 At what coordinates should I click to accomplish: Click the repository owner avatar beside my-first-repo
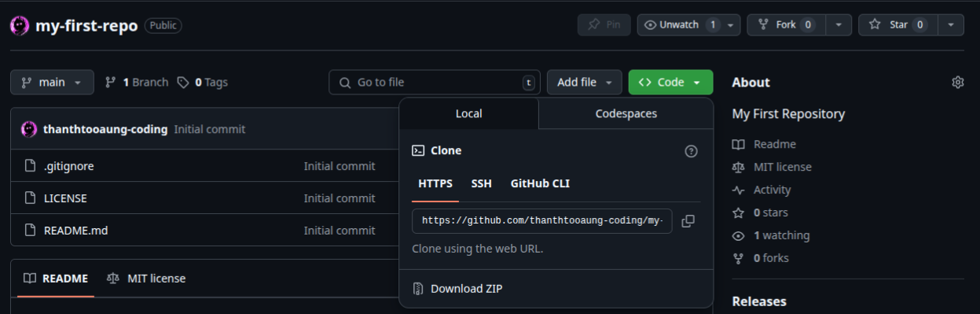(x=20, y=25)
